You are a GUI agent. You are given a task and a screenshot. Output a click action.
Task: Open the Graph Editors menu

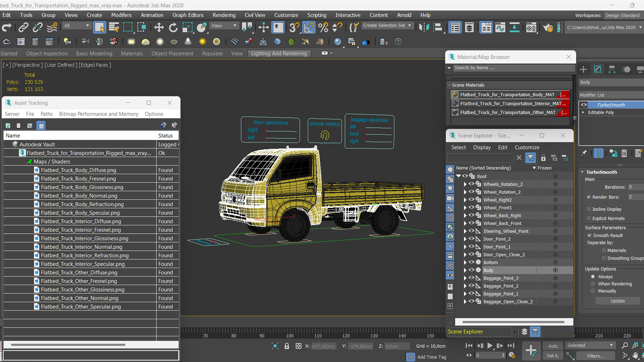coord(188,15)
